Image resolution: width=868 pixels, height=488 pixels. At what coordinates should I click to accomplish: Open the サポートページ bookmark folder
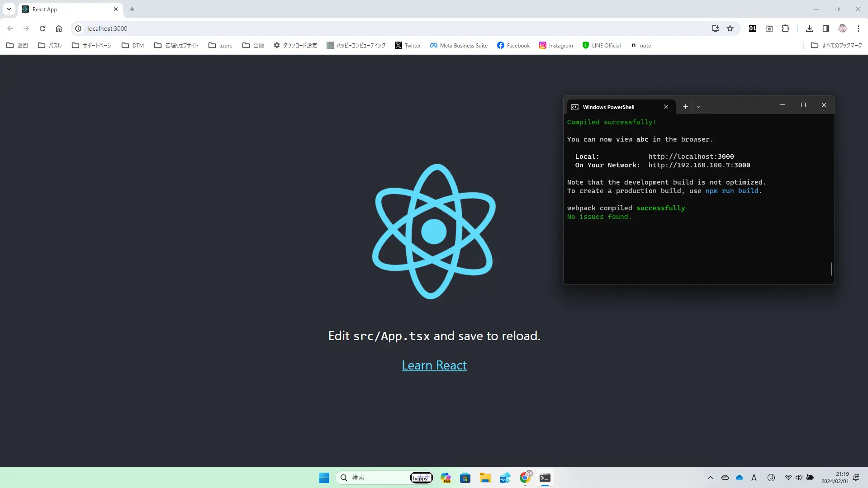91,45
